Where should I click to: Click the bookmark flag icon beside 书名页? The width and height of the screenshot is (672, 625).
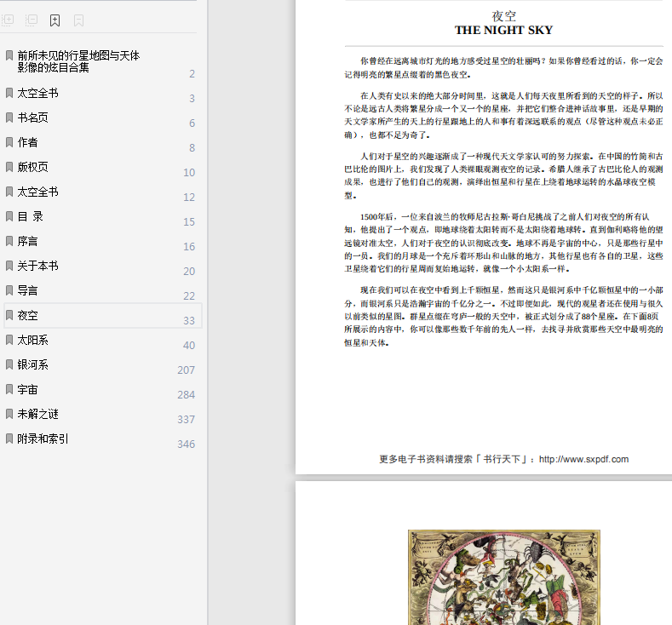9,118
